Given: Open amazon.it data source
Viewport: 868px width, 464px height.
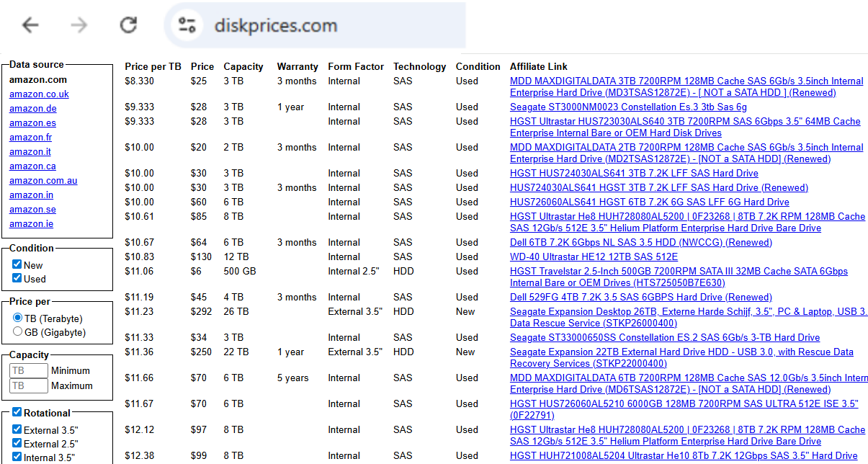Looking at the screenshot, I should pyautogui.click(x=30, y=151).
